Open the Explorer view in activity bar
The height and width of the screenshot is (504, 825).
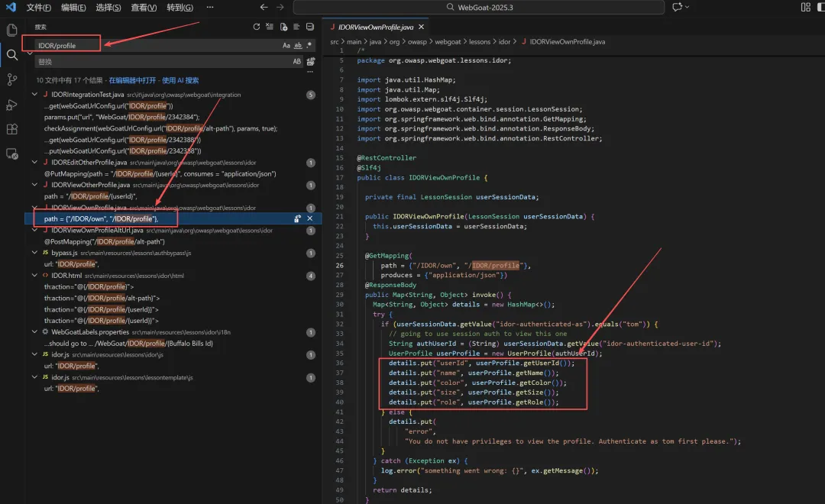(x=11, y=30)
